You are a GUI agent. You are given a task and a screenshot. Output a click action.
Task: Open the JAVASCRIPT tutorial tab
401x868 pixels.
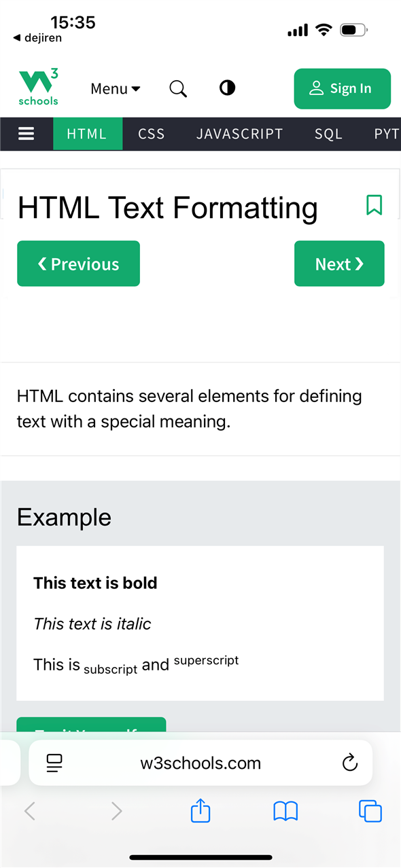tap(239, 134)
